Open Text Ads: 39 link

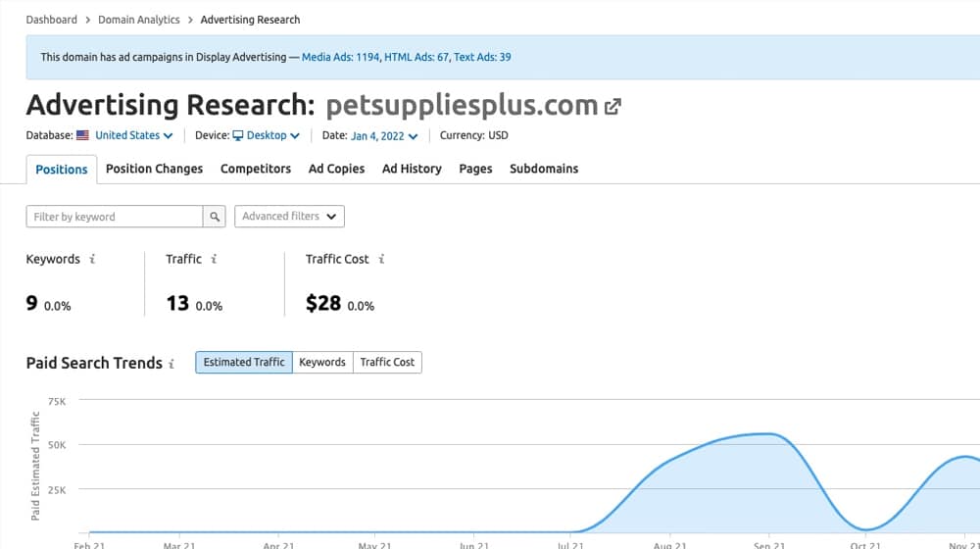(x=482, y=57)
